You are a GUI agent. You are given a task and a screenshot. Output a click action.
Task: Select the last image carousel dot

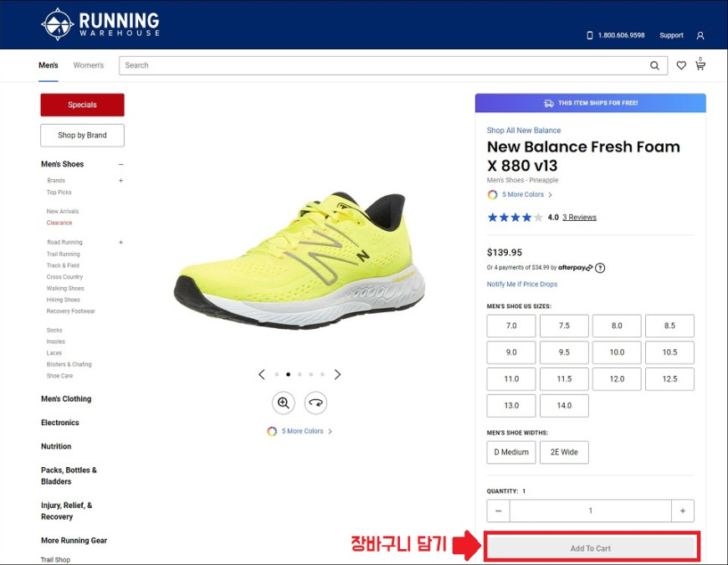[322, 374]
